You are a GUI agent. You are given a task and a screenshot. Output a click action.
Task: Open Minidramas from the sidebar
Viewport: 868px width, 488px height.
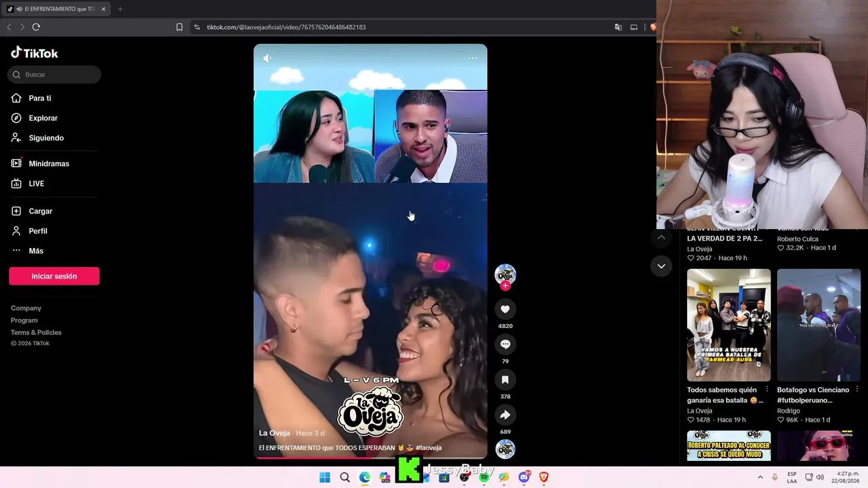[40, 163]
